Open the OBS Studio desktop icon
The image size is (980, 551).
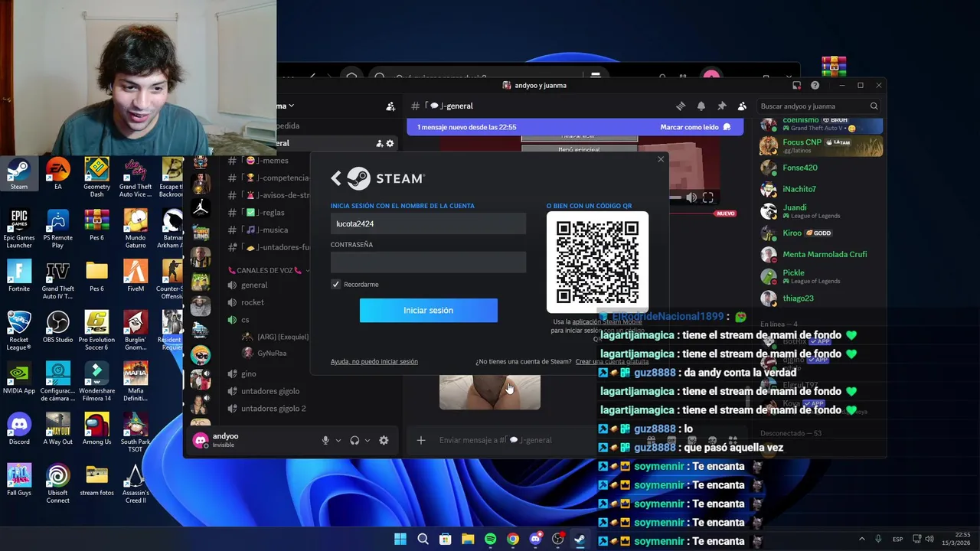tap(57, 328)
